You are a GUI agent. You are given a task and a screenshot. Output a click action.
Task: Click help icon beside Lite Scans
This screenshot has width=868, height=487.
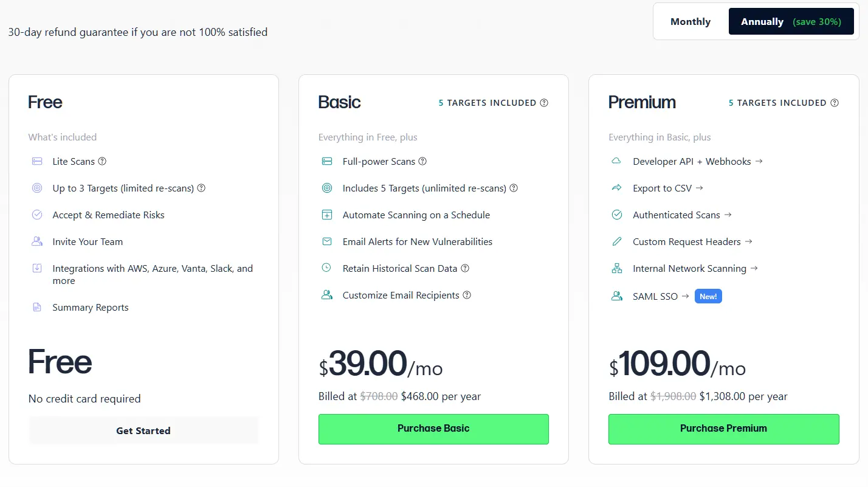102,162
